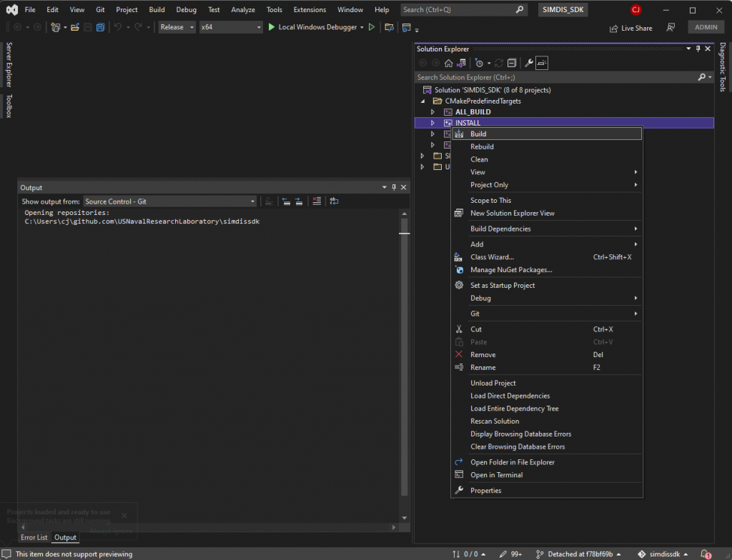Click Go to Next Message in Output
The image size is (732, 560).
click(x=299, y=201)
